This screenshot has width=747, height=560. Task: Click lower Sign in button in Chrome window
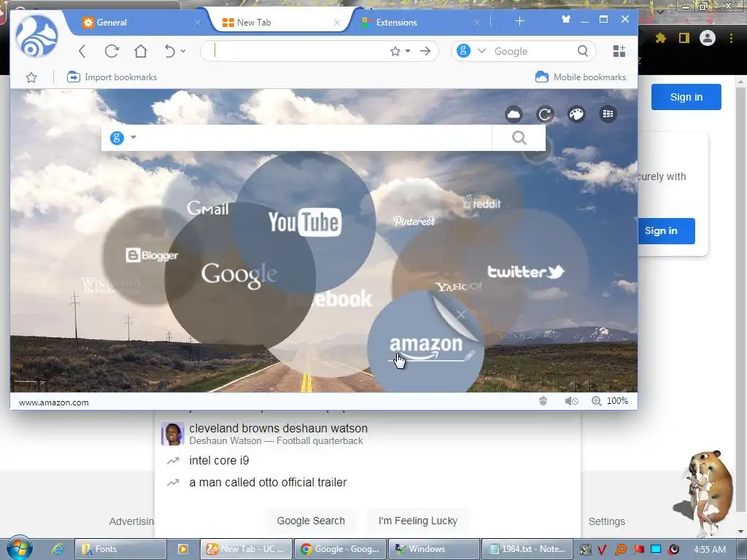(665, 231)
